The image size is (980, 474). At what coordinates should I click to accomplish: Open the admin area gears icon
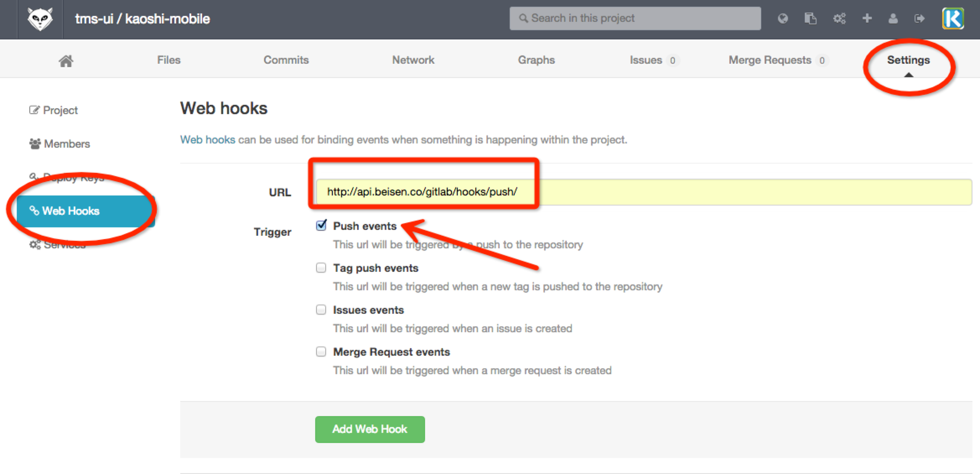tap(839, 18)
